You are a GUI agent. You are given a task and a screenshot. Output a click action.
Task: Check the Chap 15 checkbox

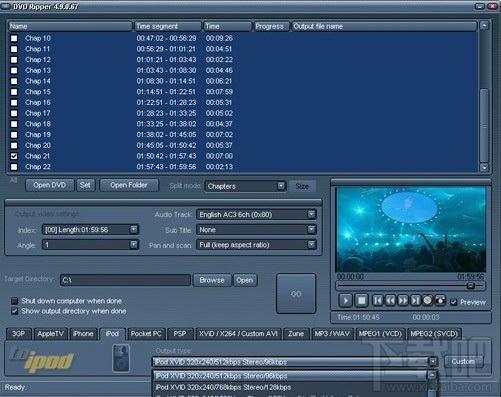coord(14,92)
